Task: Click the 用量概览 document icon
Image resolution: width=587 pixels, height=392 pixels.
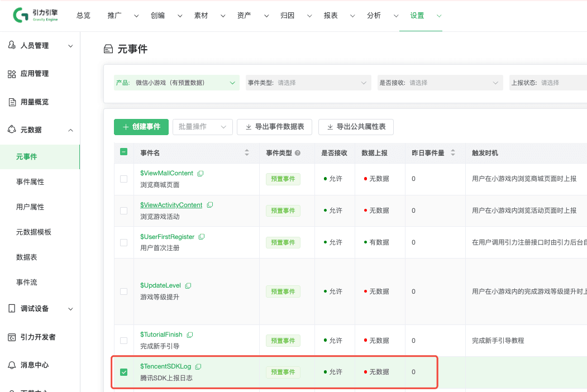Action: coord(12,102)
